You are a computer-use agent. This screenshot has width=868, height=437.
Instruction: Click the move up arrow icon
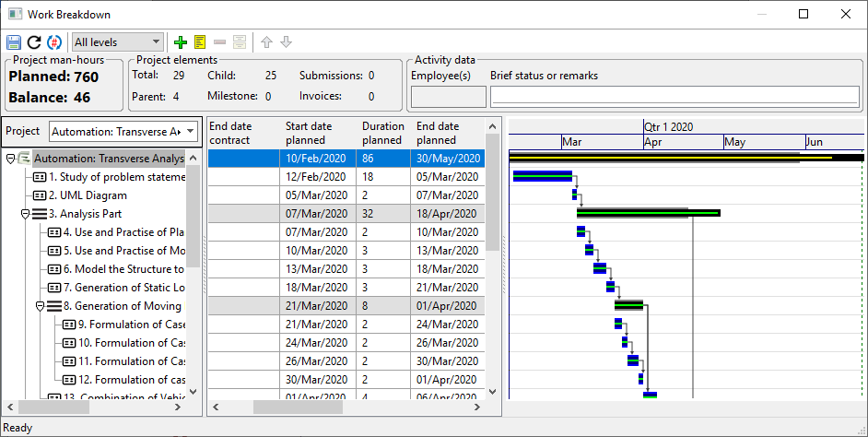(x=266, y=42)
